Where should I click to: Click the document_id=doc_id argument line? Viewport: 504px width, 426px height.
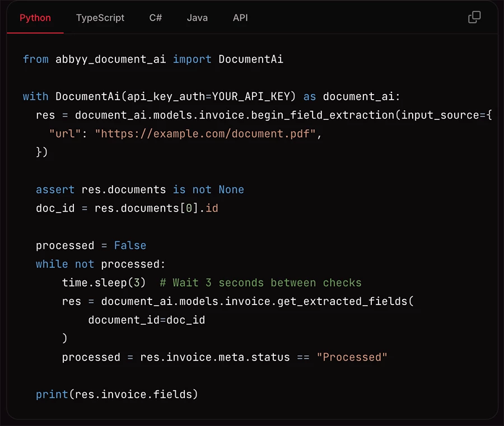pyautogui.click(x=146, y=320)
